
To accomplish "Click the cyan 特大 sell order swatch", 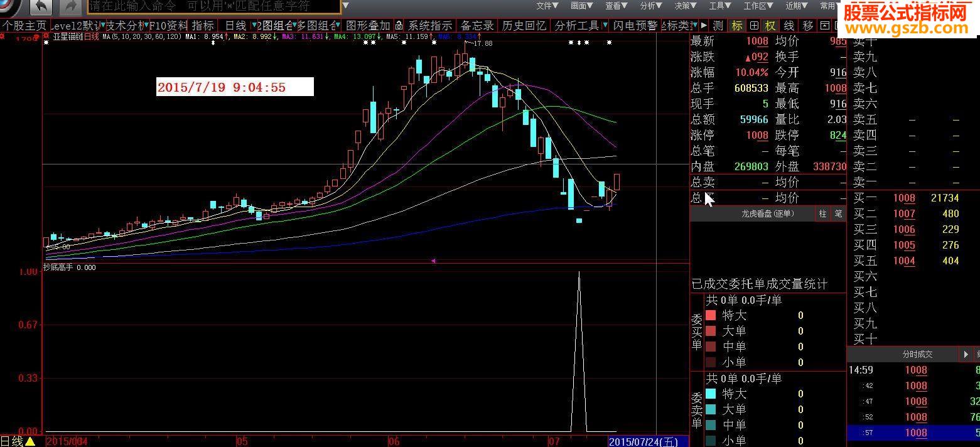I will pyautogui.click(x=711, y=394).
